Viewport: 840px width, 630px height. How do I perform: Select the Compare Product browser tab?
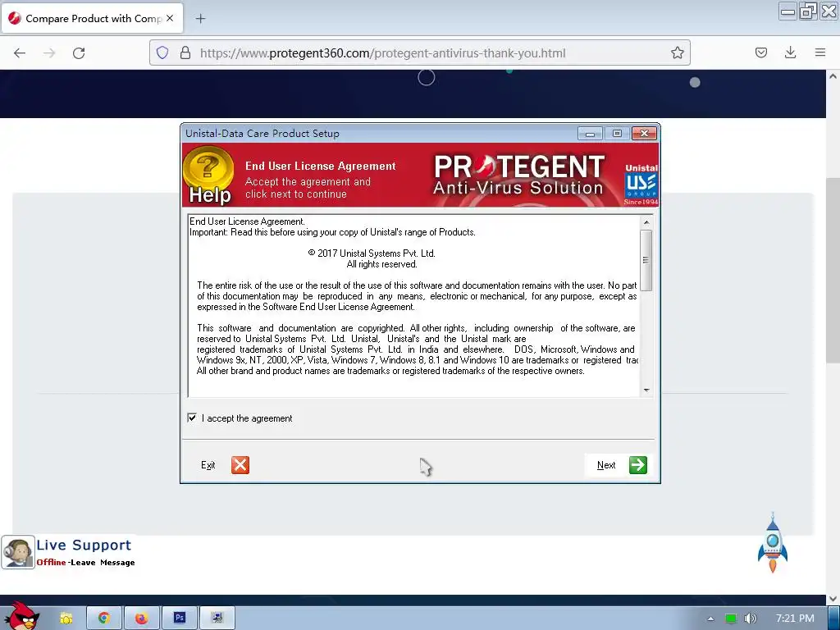tap(92, 18)
